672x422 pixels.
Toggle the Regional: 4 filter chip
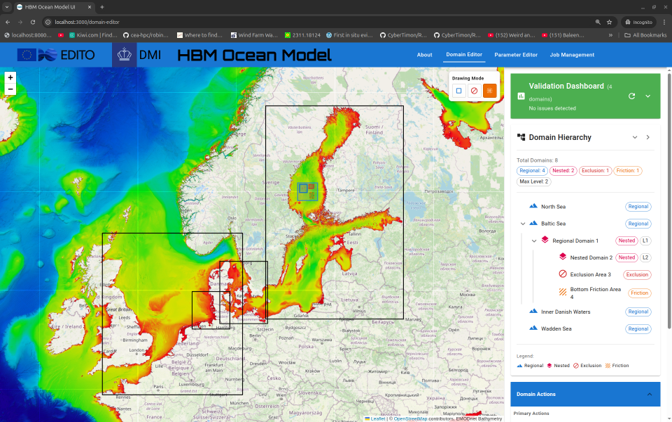tap(532, 171)
